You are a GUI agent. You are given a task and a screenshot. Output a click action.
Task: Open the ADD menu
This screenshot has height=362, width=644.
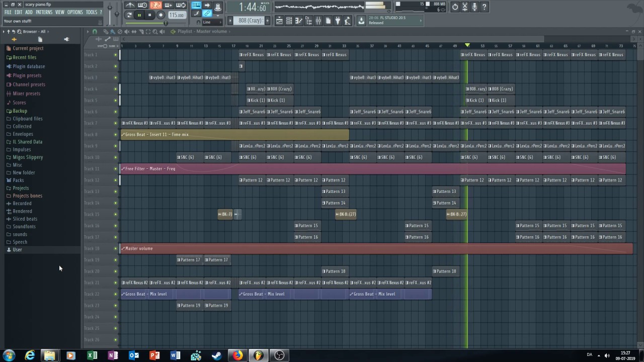point(29,12)
